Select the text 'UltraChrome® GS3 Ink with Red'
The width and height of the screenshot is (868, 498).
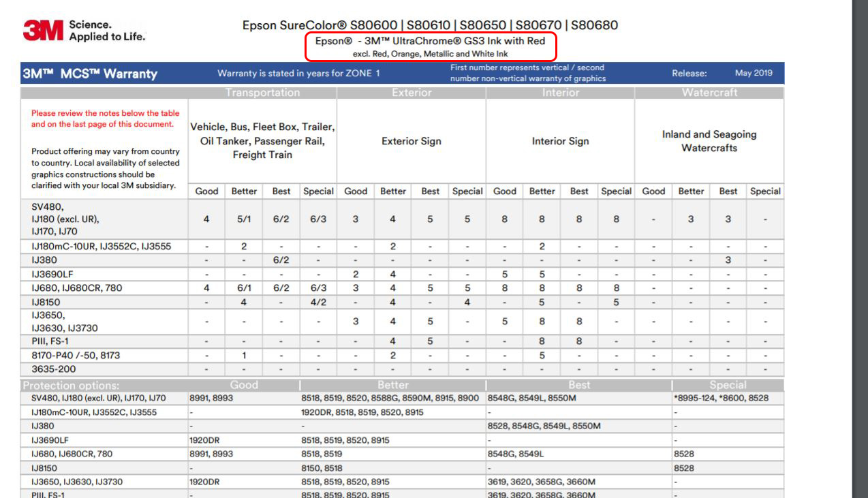pos(469,41)
